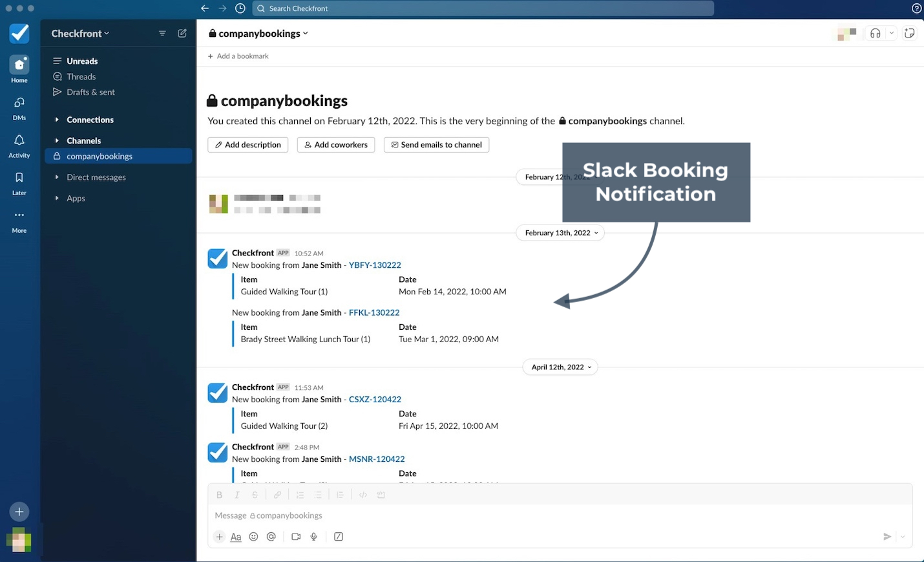Open the Later bookmark section

coord(19,183)
